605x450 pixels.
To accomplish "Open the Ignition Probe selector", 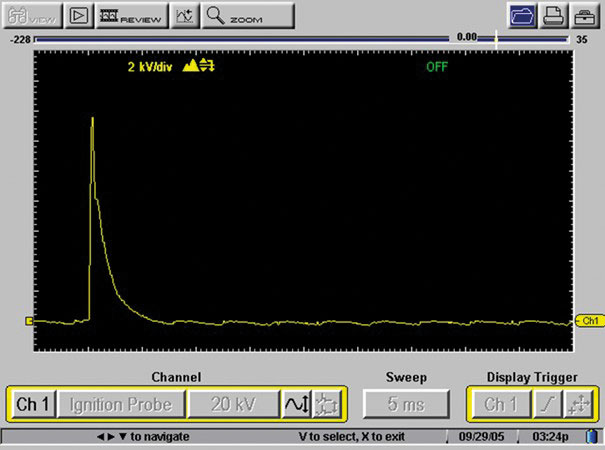I will [121, 404].
